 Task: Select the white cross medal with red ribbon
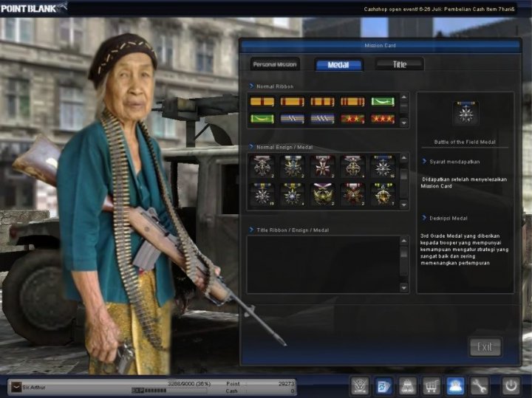322,166
